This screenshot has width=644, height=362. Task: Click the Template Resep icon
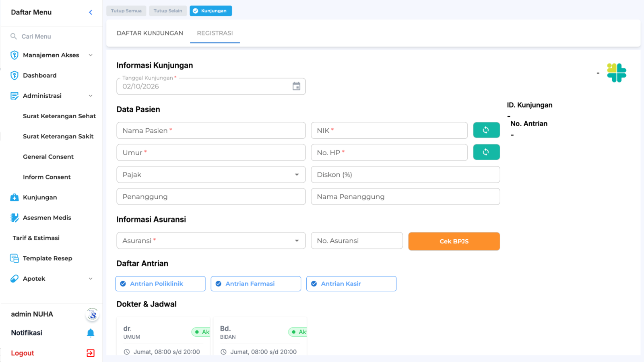click(x=14, y=258)
